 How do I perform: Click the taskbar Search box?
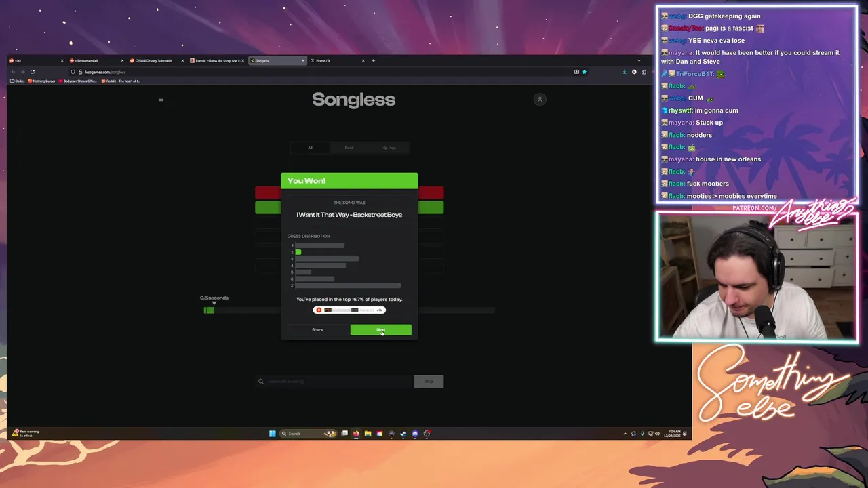309,434
